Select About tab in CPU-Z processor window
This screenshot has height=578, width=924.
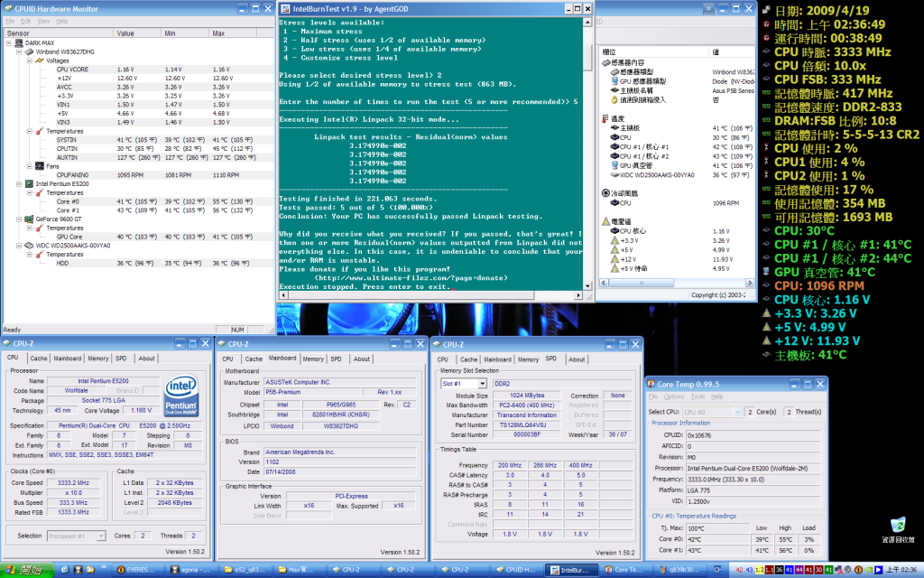pos(146,358)
